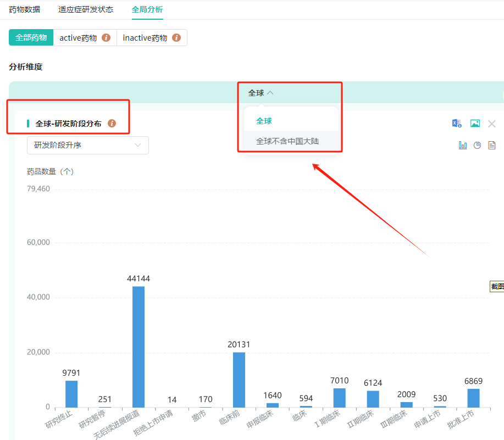Export chart data to Excel
504x440 pixels.
click(x=457, y=124)
